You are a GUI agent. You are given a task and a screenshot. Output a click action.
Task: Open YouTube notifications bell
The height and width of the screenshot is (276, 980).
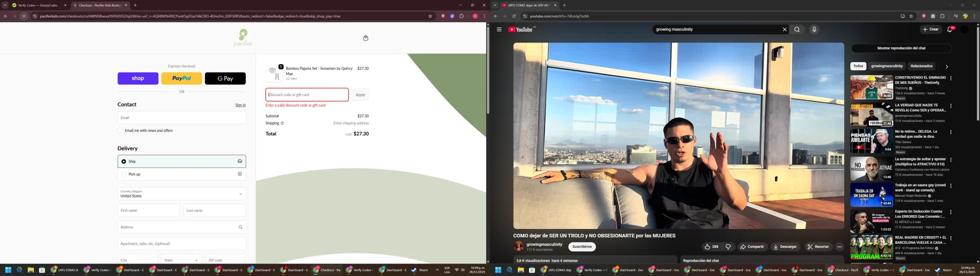coord(950,29)
